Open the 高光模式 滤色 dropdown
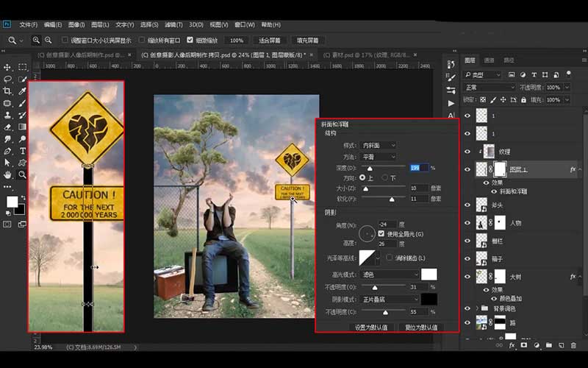 pos(390,275)
